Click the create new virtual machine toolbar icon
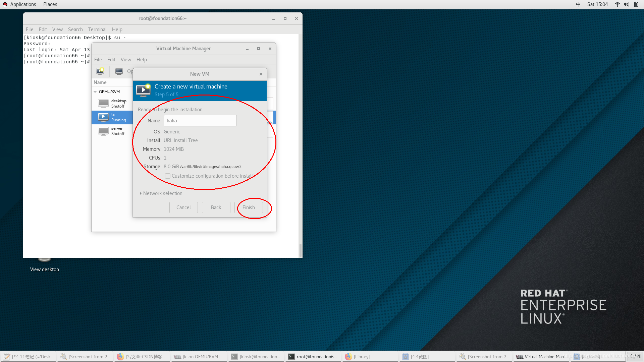The image size is (644, 362). [100, 71]
